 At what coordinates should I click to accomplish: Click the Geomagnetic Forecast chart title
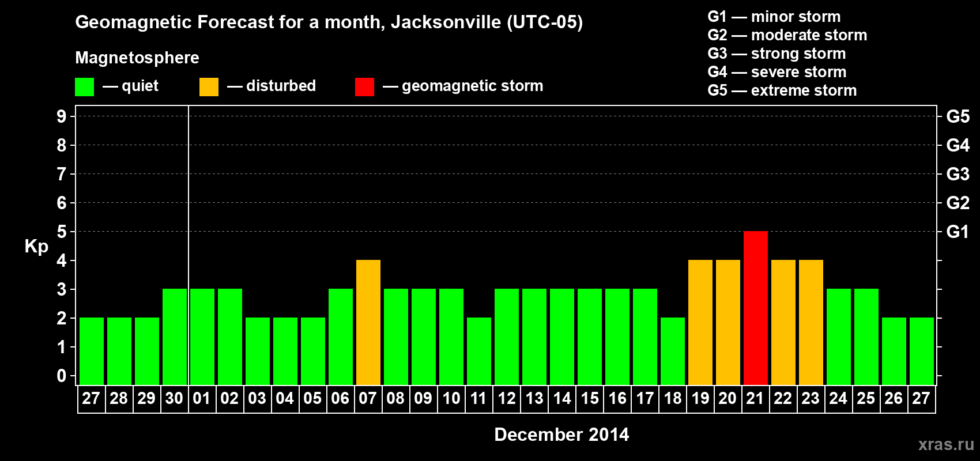pyautogui.click(x=329, y=22)
